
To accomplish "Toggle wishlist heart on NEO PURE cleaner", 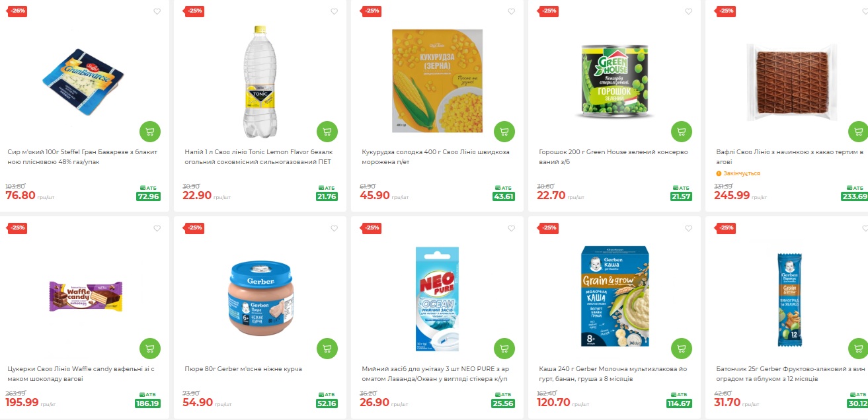I will [x=512, y=228].
